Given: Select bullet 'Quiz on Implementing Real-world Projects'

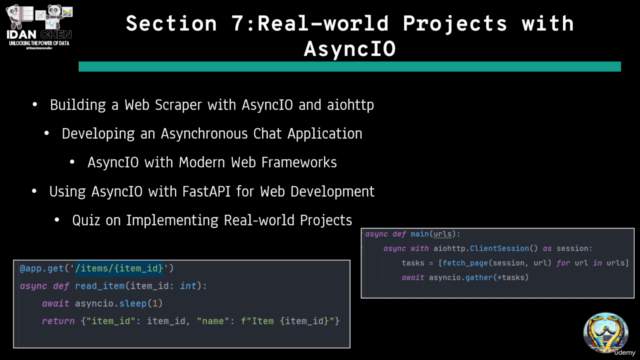Looking at the screenshot, I should point(212,220).
